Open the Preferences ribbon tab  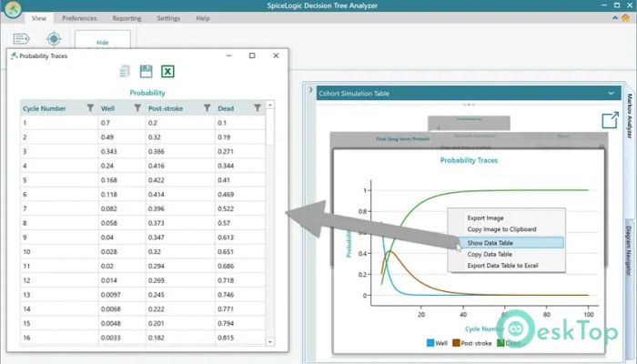coord(79,18)
